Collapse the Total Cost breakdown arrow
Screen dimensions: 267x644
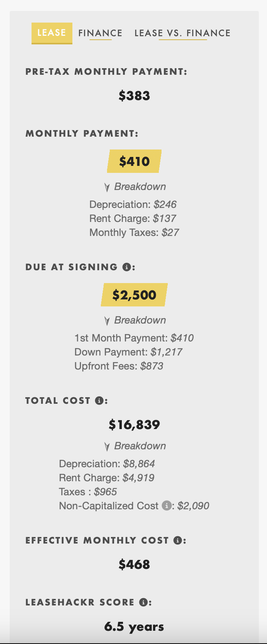tap(107, 447)
